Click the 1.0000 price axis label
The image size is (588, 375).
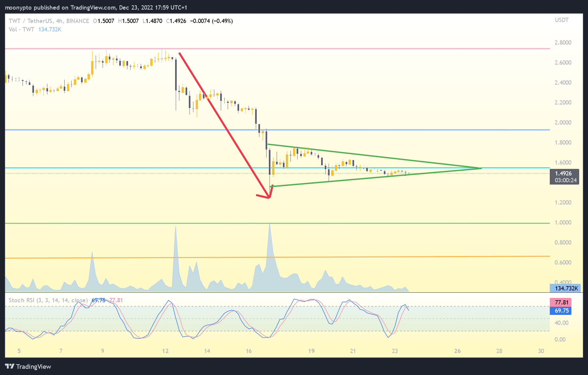click(x=563, y=222)
